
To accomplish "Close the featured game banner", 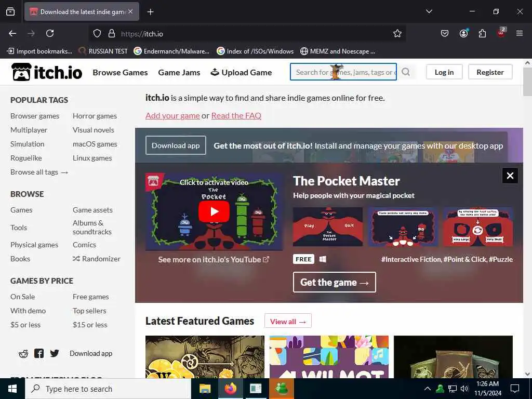I will [510, 176].
